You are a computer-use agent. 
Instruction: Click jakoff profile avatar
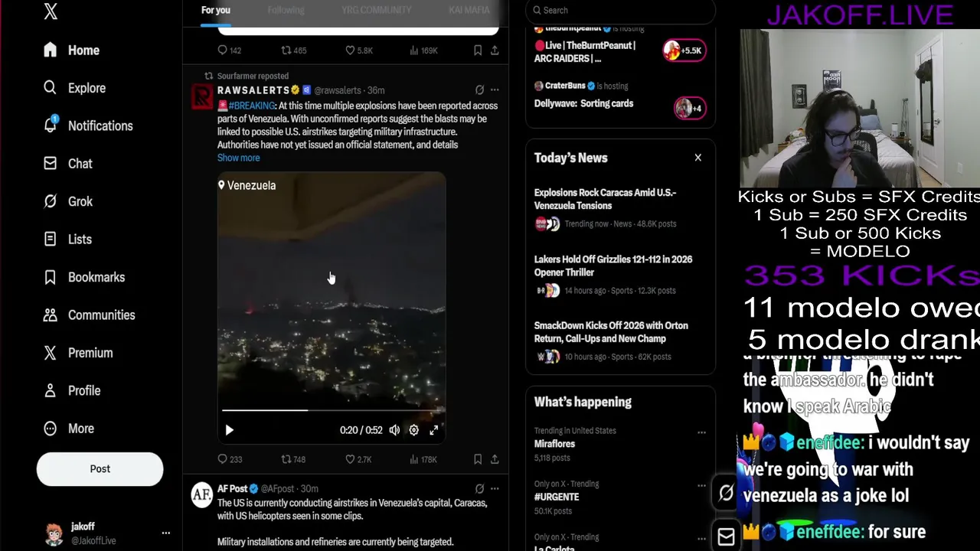[54, 533]
